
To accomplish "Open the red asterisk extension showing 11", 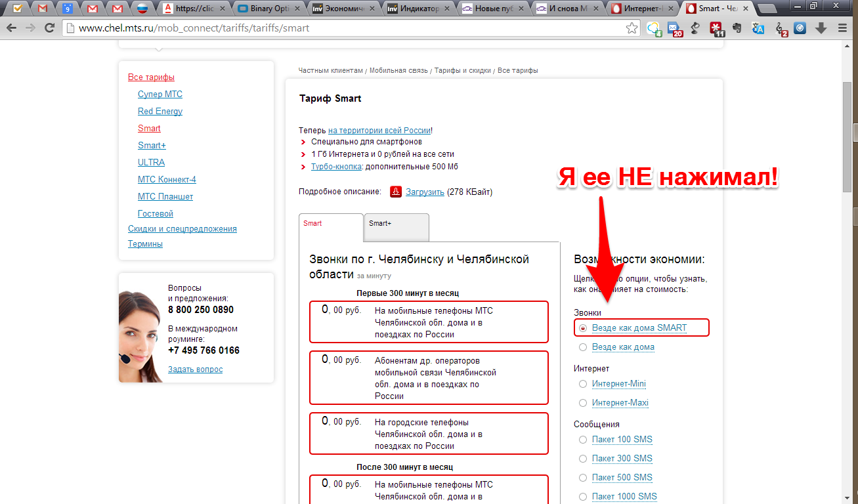I will (716, 28).
